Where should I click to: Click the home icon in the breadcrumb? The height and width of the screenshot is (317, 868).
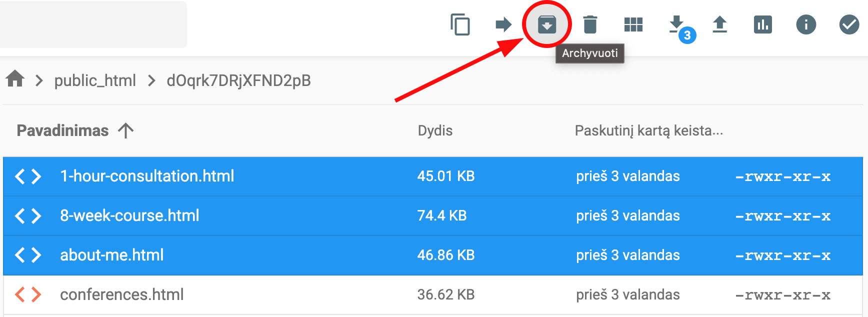(x=14, y=78)
